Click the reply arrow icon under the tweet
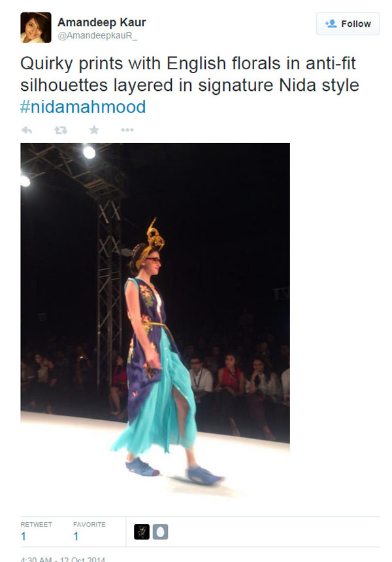This screenshot has width=392, height=562. (27, 130)
